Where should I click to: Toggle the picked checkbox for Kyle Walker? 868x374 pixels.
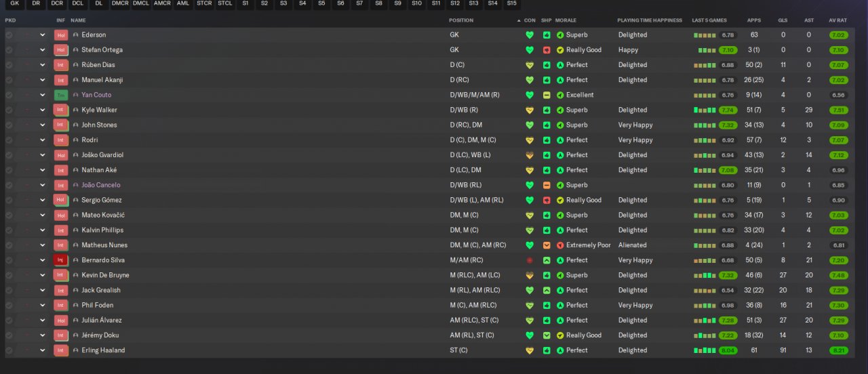point(9,110)
